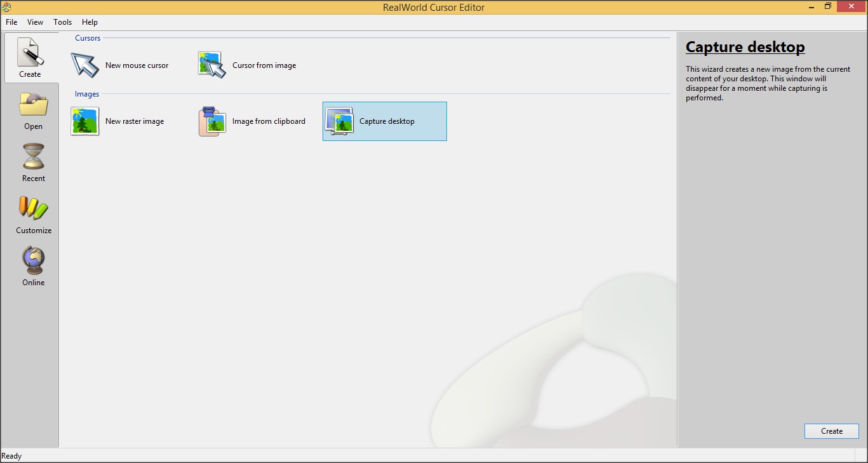Click the New raster image label

(x=135, y=121)
